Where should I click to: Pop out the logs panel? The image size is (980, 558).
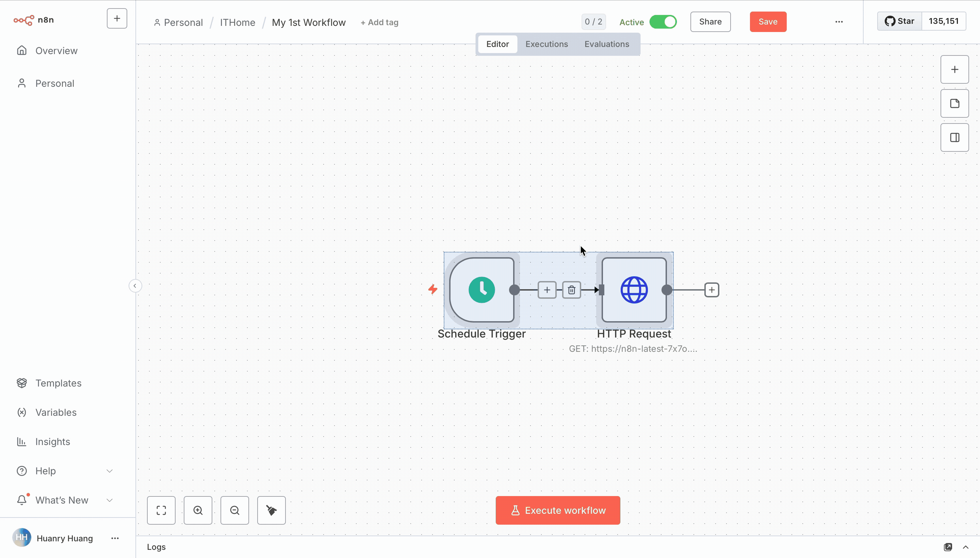coord(948,547)
